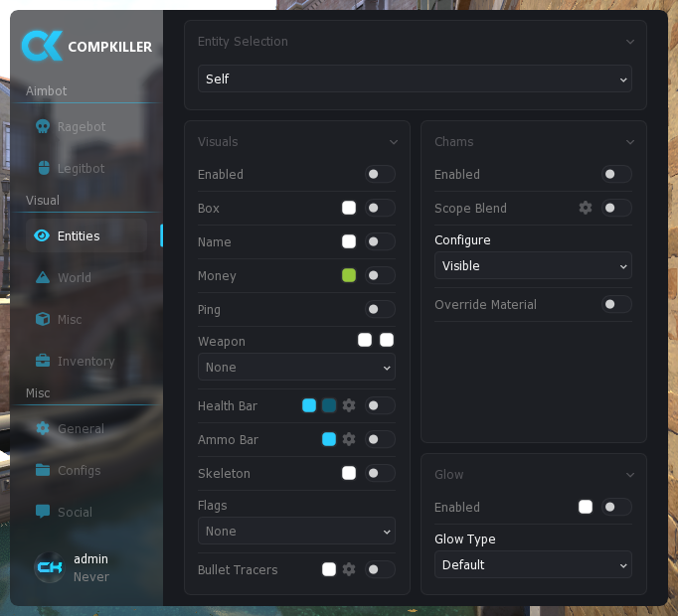The height and width of the screenshot is (616, 678).
Task: Pick the first Weapon color swatch
Action: tap(365, 340)
